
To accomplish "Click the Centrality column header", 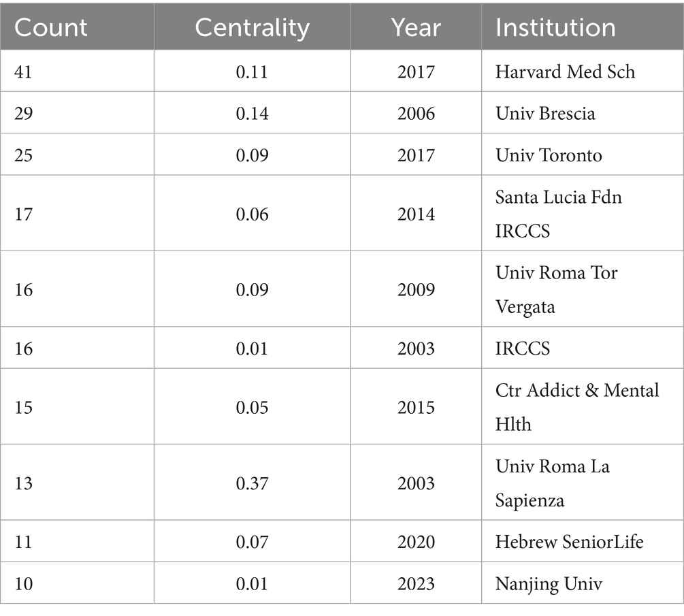I will (252, 28).
